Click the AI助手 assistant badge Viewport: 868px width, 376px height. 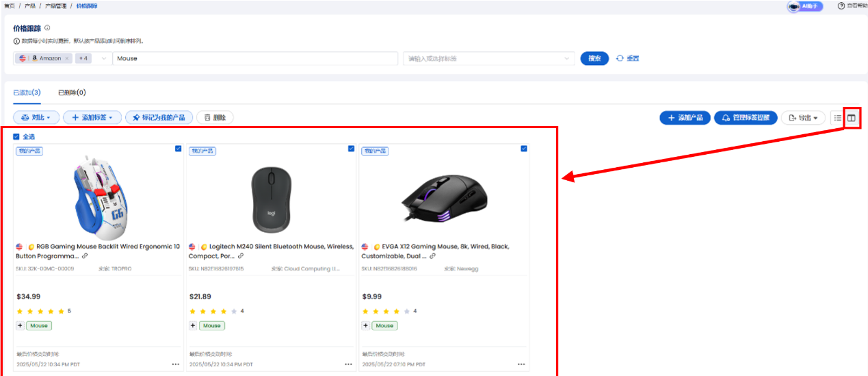[805, 6]
